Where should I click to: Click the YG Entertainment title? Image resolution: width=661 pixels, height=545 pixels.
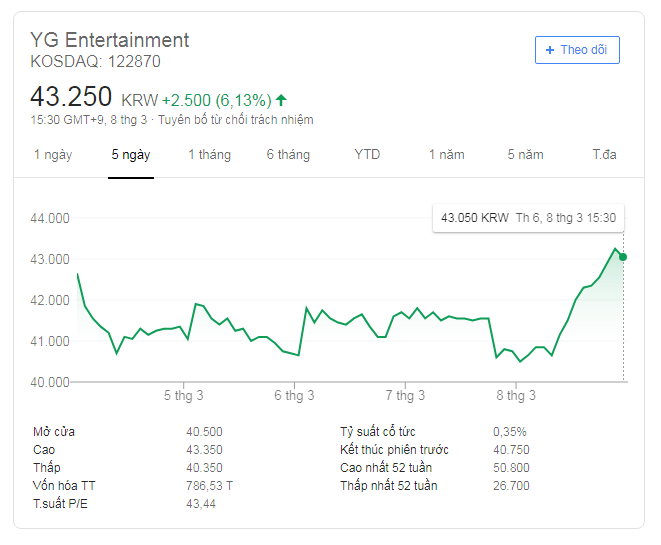tap(110, 40)
